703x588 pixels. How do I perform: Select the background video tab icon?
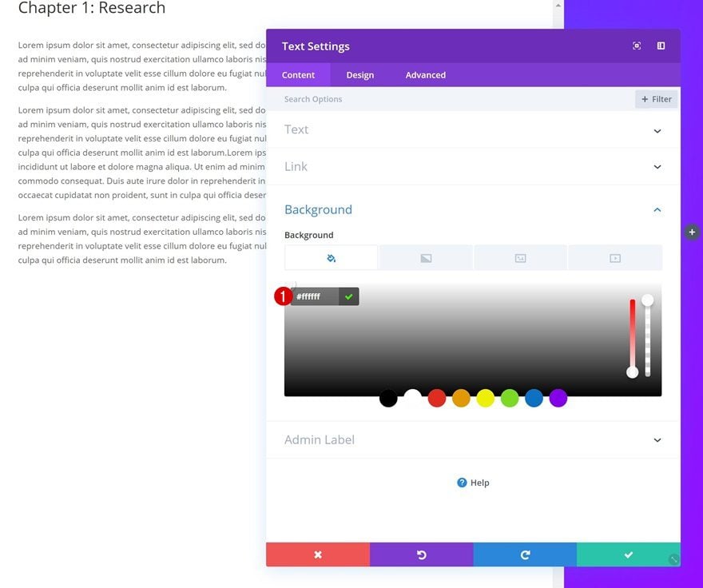click(615, 258)
